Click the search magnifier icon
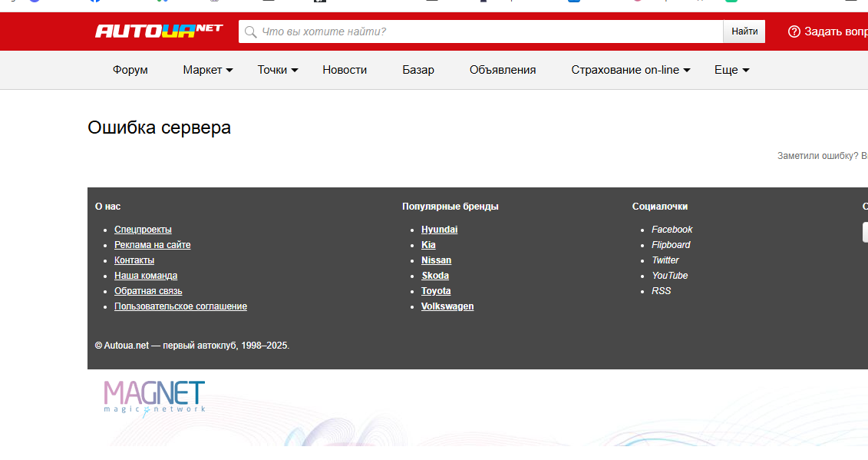 pos(250,31)
